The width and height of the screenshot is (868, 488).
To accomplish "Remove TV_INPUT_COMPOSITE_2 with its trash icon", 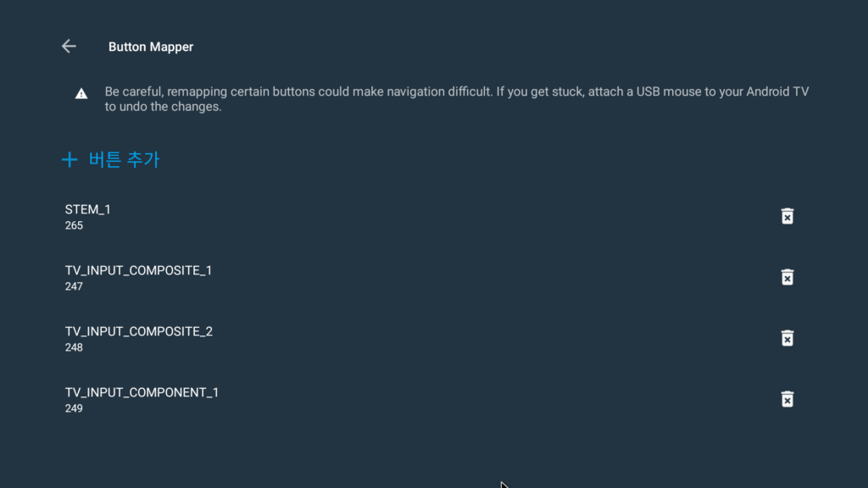I will [787, 338].
